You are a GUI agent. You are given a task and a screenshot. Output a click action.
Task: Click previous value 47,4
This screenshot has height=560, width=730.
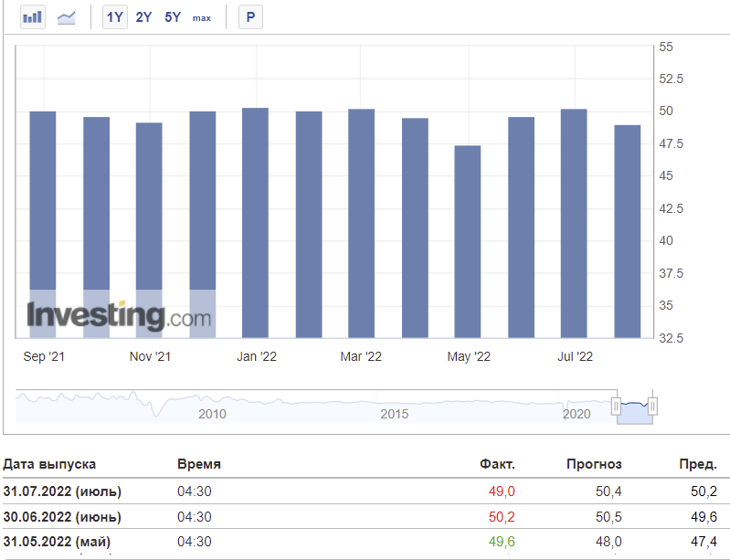tap(704, 542)
